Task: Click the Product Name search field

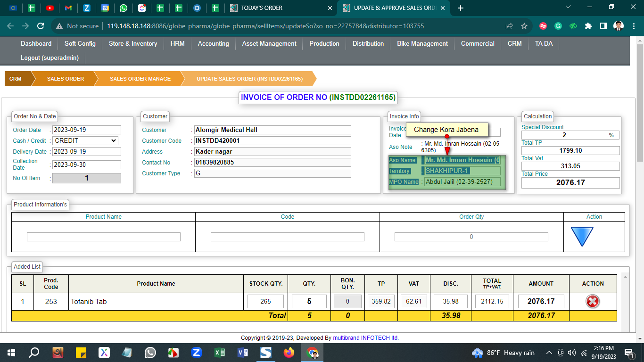Action: click(103, 237)
